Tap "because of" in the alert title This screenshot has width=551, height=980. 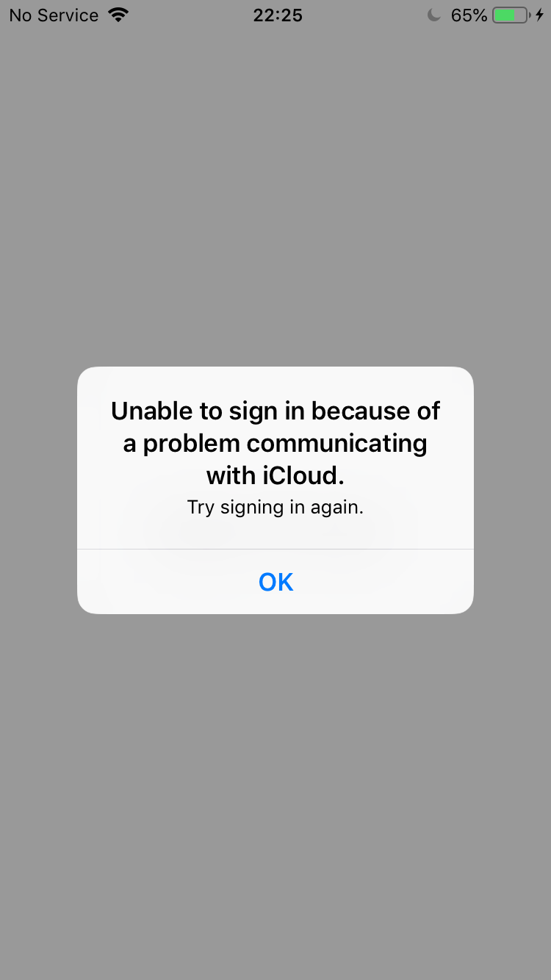point(375,411)
